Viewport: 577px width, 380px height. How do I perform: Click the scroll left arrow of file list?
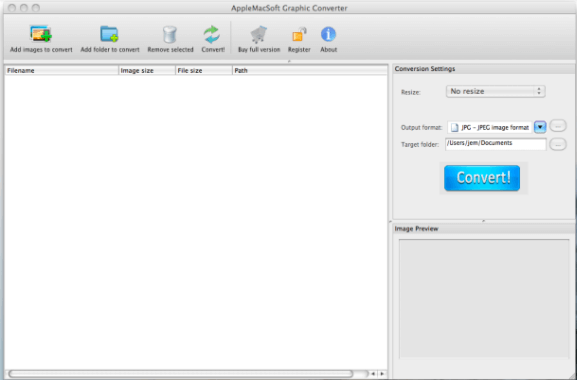pos(373,374)
